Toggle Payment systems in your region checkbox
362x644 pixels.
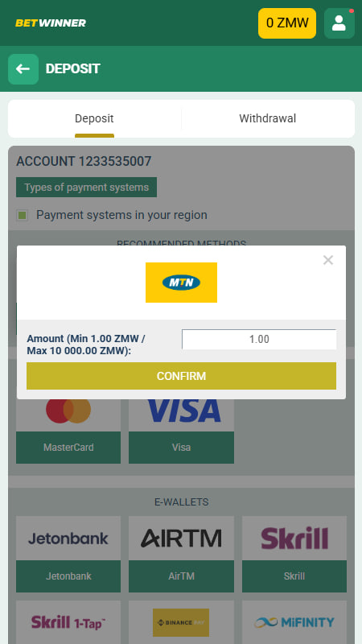pyautogui.click(x=23, y=215)
